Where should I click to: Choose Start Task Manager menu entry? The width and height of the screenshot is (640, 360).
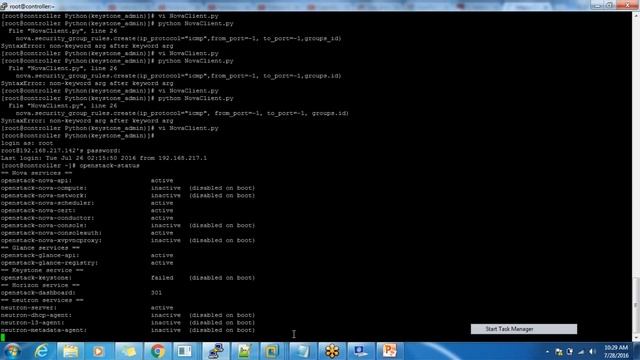(x=524, y=329)
